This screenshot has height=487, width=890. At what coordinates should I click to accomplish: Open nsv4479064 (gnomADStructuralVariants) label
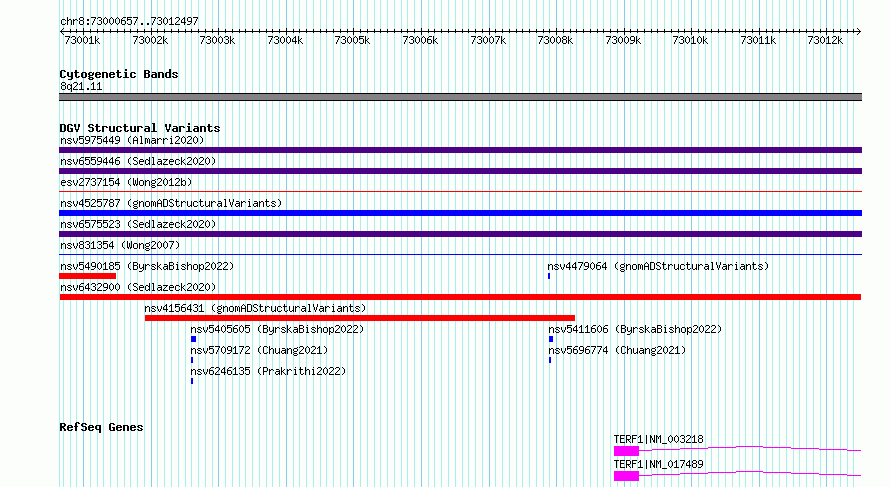(x=658, y=266)
